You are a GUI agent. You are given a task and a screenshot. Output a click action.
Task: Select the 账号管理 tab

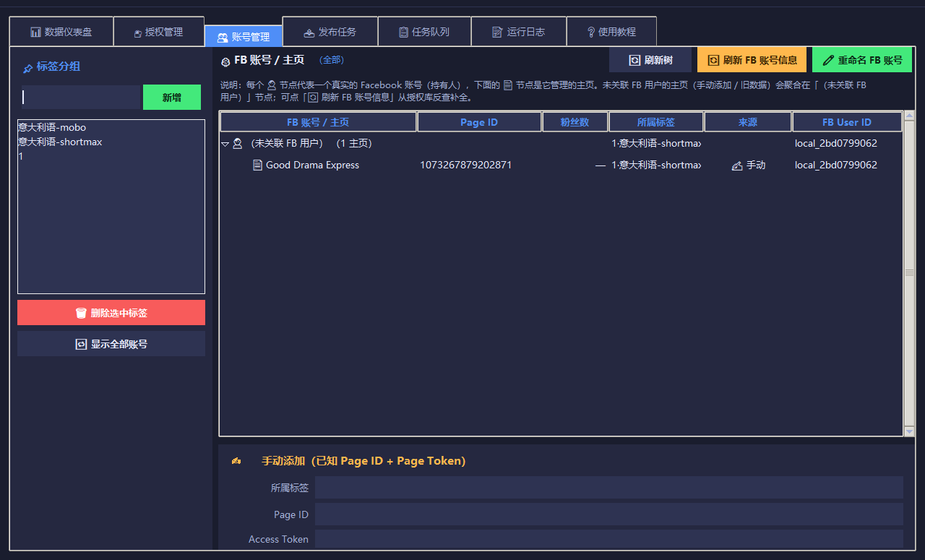coord(244,37)
